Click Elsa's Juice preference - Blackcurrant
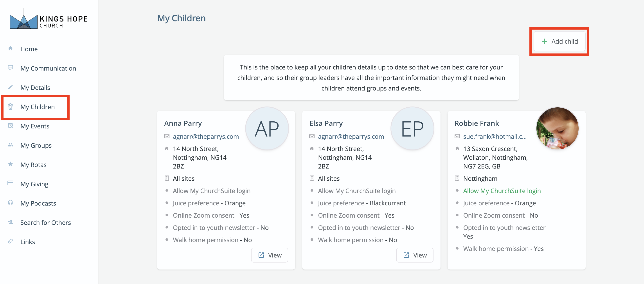Image resolution: width=644 pixels, height=284 pixels. pos(362,203)
